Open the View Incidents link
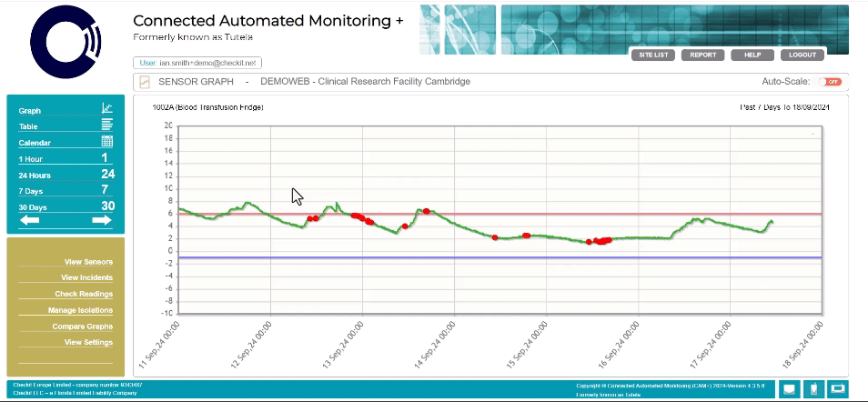Image resolution: width=868 pixels, height=402 pixels. (86, 277)
